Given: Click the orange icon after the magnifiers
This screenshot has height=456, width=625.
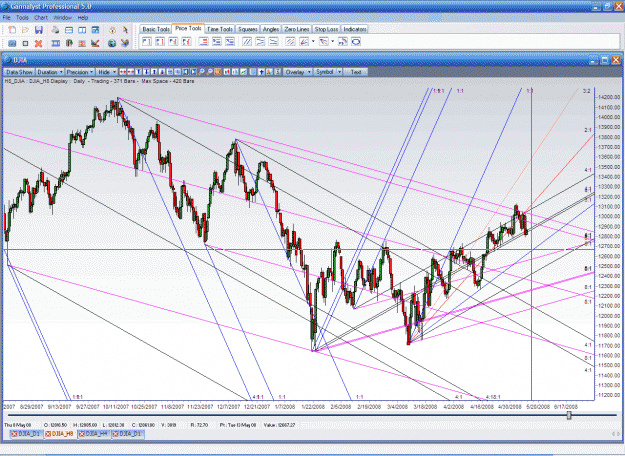Looking at the screenshot, I should pyautogui.click(x=218, y=72).
